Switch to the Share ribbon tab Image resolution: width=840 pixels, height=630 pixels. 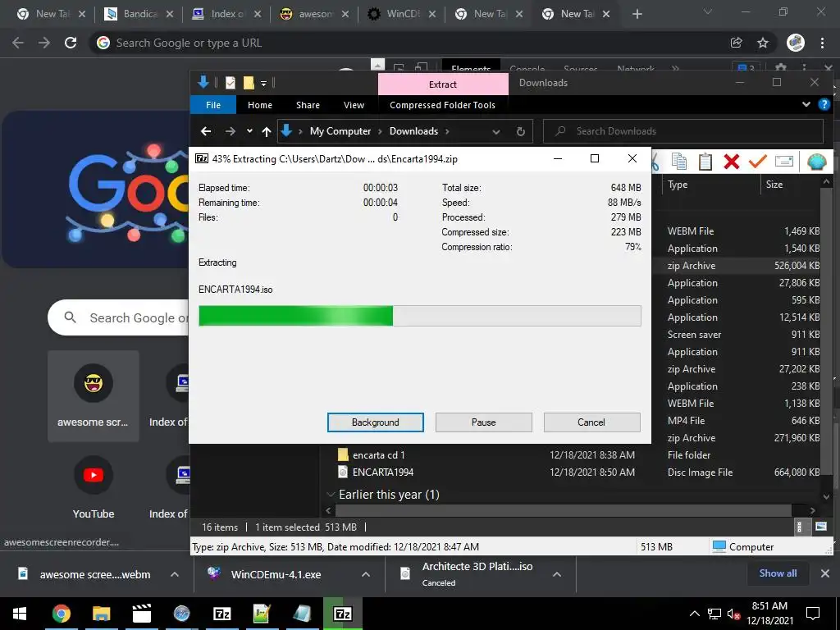click(308, 105)
